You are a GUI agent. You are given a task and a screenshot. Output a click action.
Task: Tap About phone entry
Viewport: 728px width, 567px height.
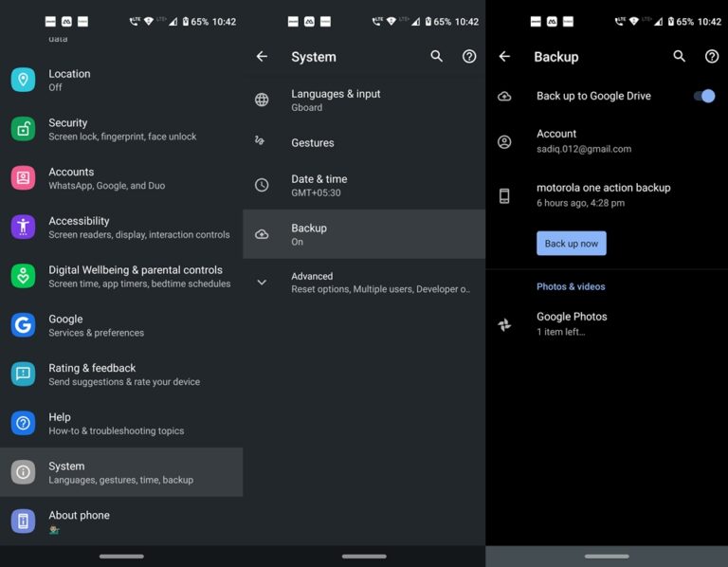120,521
